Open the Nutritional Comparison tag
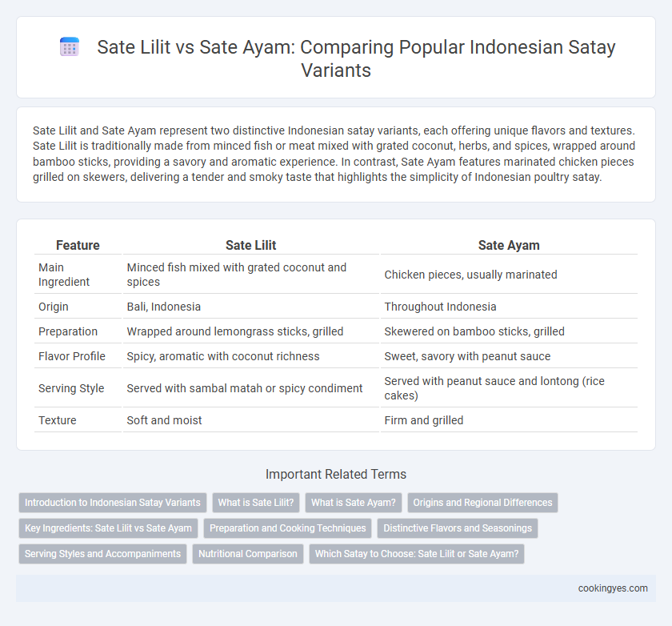 [248, 554]
